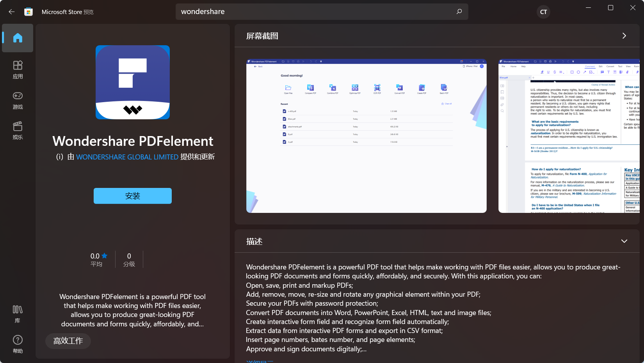This screenshot has width=644, height=363.
Task: Open the CT user profile avatar
Action: point(543,12)
